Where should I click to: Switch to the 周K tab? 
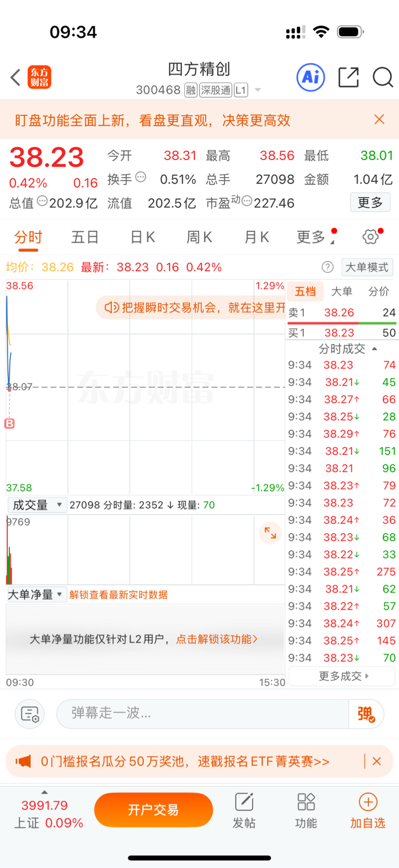[199, 238]
